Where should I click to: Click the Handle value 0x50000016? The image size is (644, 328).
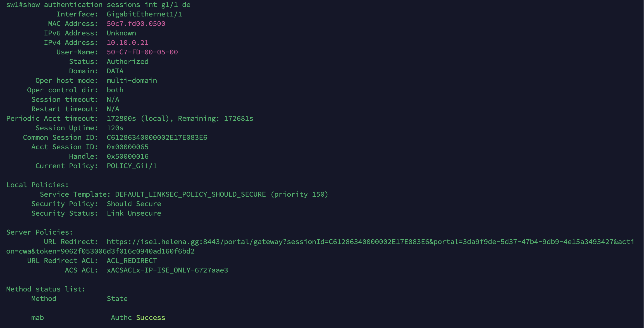(128, 156)
